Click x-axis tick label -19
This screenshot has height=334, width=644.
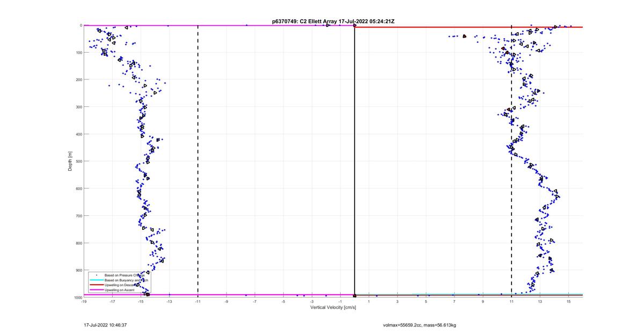pos(84,302)
